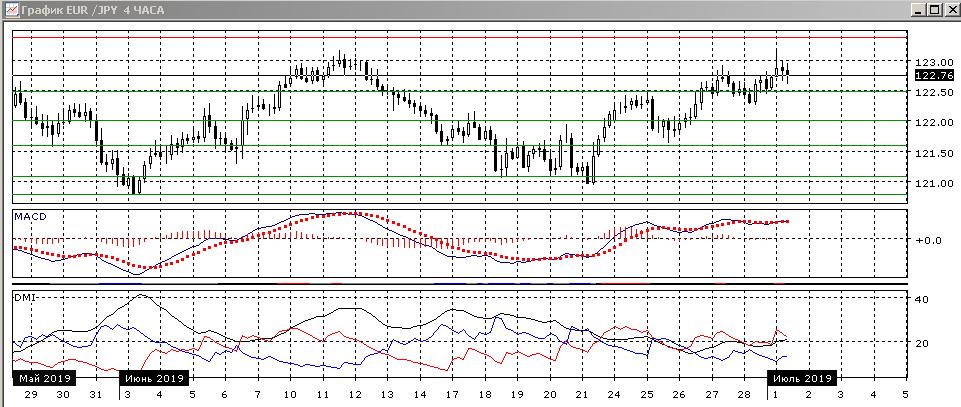Viewport: 961px width, 407px height.
Task: Select the MACD indicator label
Action: pyautogui.click(x=29, y=216)
